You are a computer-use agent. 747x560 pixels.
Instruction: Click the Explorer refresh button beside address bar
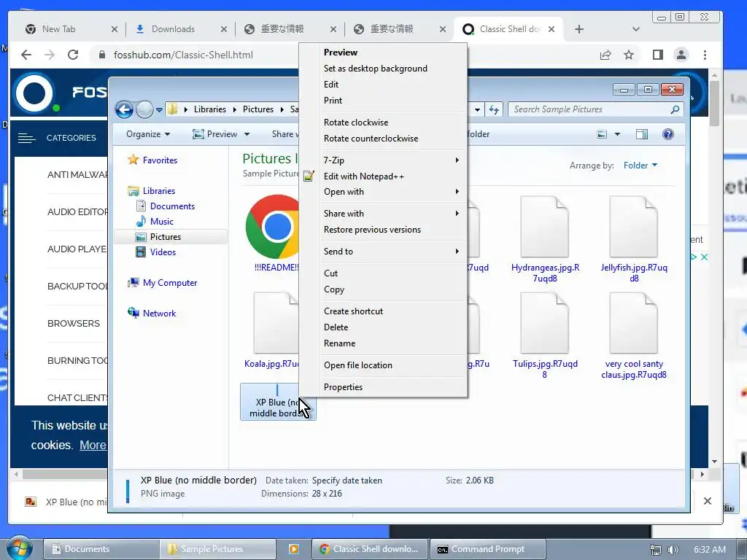point(494,109)
